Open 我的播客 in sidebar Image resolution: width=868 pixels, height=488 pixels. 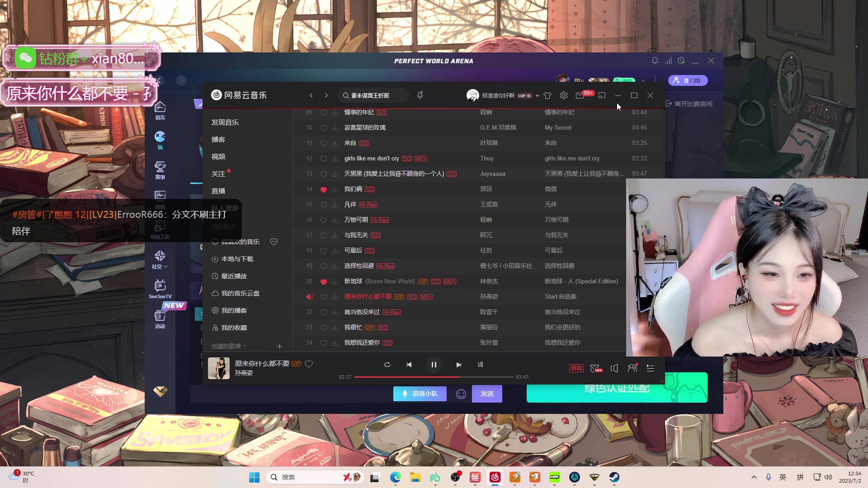click(x=234, y=310)
